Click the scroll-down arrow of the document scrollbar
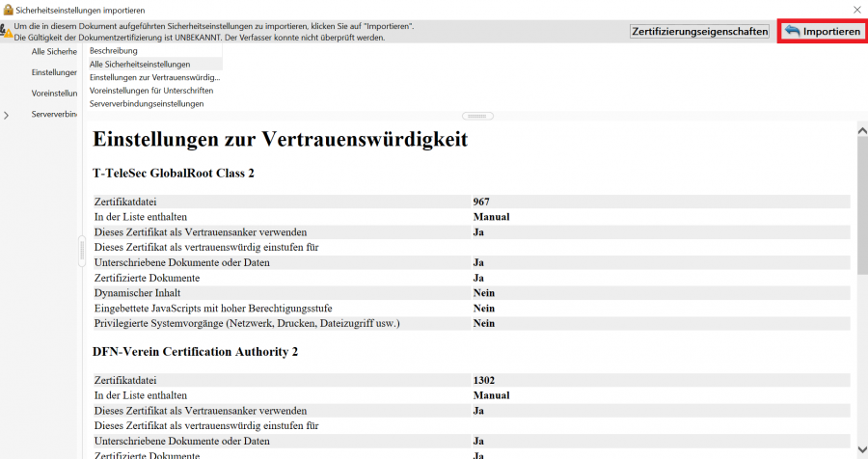 (860, 449)
